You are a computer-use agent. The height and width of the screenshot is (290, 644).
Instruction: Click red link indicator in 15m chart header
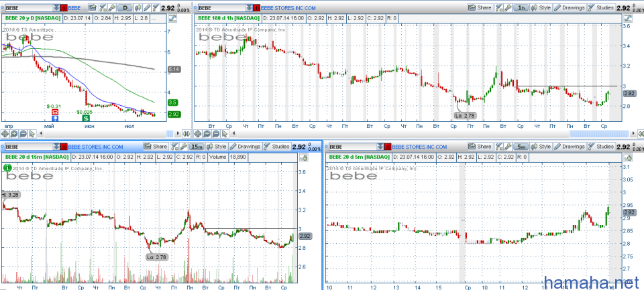coord(64,147)
